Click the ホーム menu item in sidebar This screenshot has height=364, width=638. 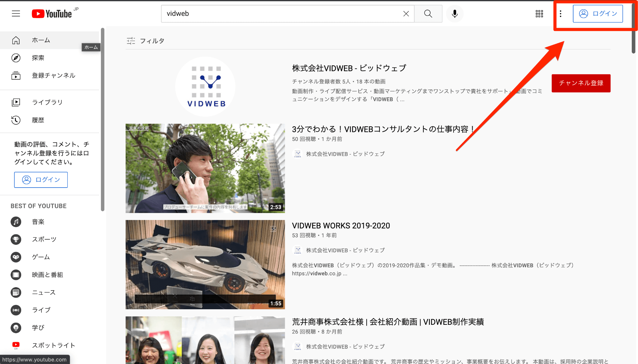tap(41, 40)
